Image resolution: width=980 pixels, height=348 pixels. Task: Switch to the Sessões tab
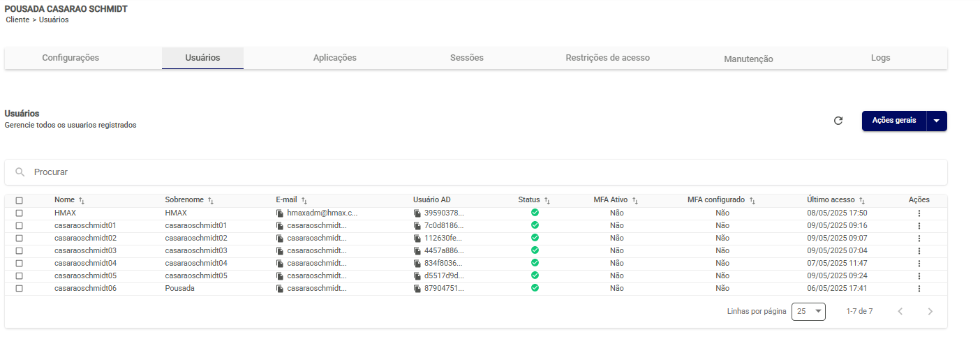[466, 58]
